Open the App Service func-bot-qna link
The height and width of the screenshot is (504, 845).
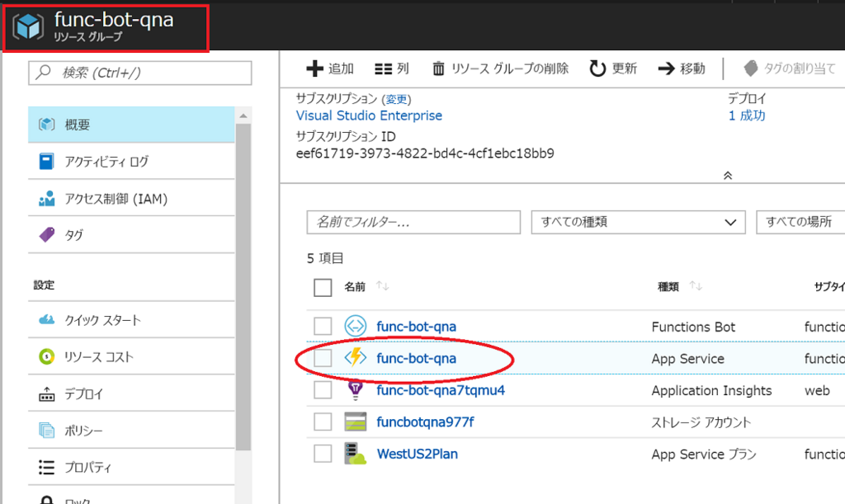416,358
